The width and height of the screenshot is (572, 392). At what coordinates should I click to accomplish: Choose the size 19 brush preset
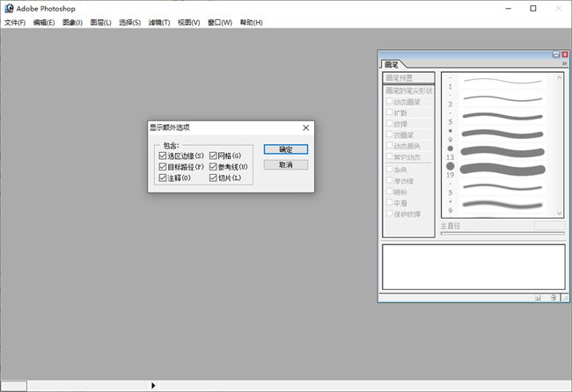click(x=498, y=170)
